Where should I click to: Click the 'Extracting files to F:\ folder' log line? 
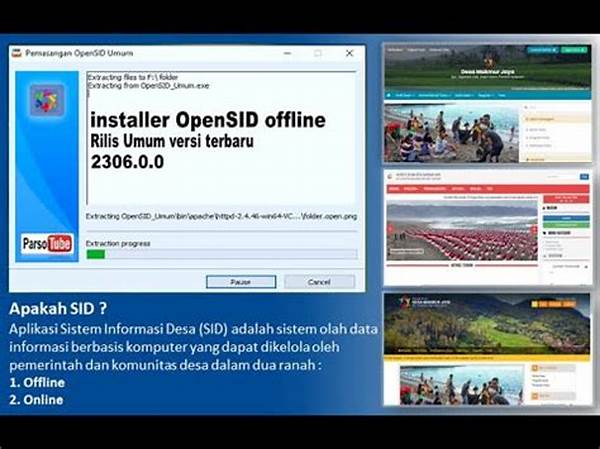click(x=133, y=77)
